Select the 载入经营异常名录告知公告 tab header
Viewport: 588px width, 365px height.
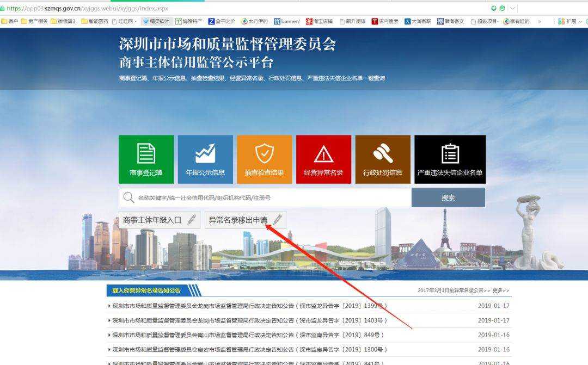pyautogui.click(x=146, y=290)
